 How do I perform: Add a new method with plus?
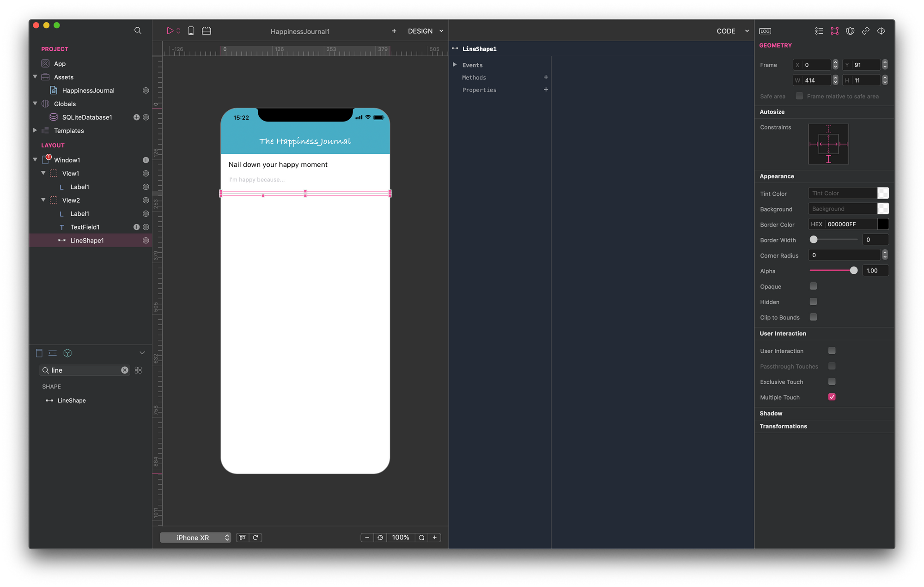click(546, 77)
